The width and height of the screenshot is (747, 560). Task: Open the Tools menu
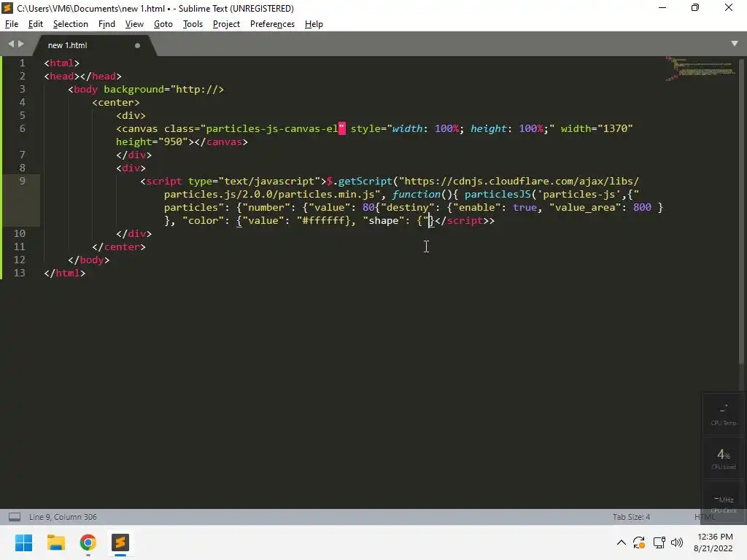pos(193,24)
